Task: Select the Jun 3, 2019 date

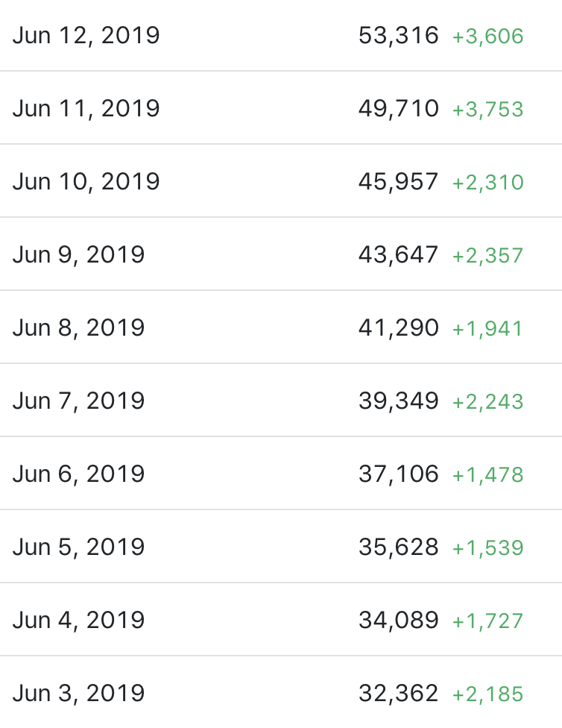Action: 78,694
